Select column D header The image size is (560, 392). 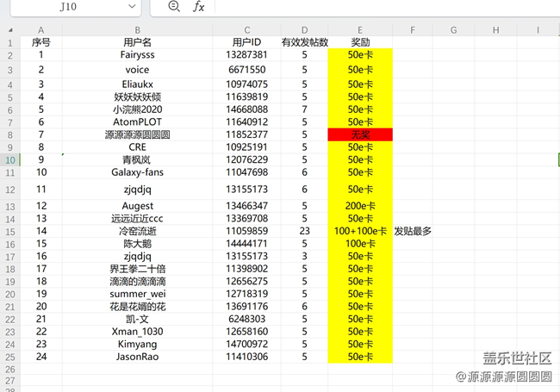pos(304,30)
